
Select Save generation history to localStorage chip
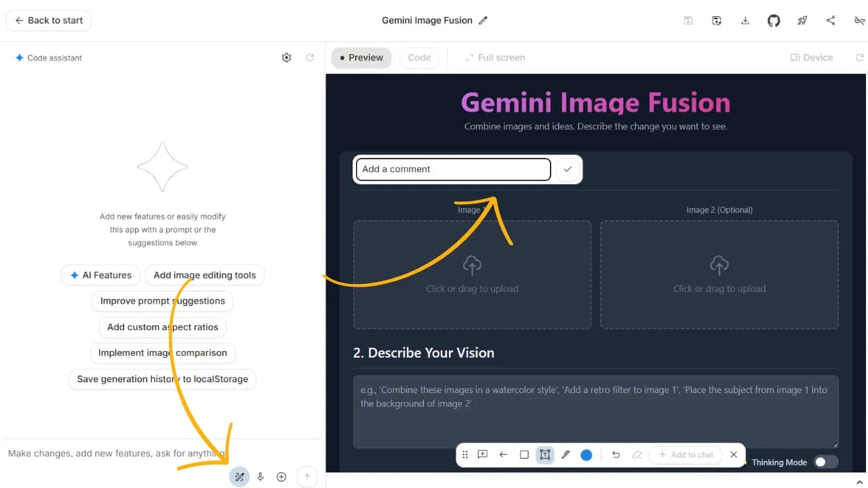163,379
